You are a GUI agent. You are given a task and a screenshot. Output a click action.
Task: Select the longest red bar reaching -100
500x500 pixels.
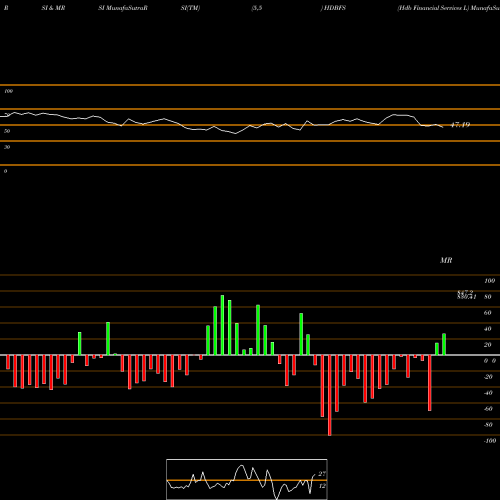pyautogui.click(x=330, y=395)
